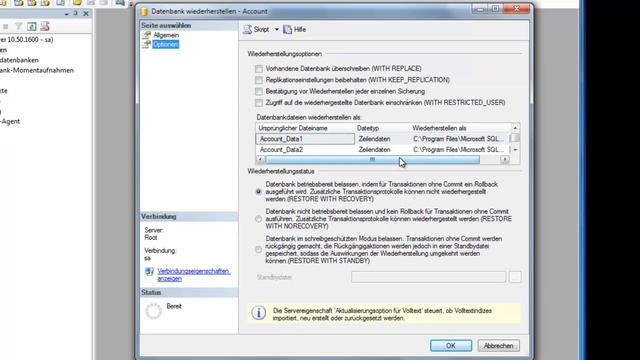Check Zugriff einschränken (WITH RESTRICTED_USER) option
This screenshot has width=640, height=360.
259,103
